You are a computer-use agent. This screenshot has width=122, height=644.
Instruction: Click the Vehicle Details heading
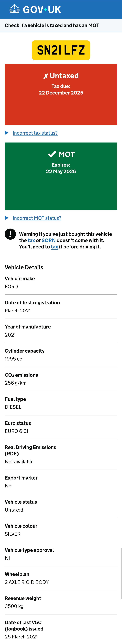pos(24,267)
